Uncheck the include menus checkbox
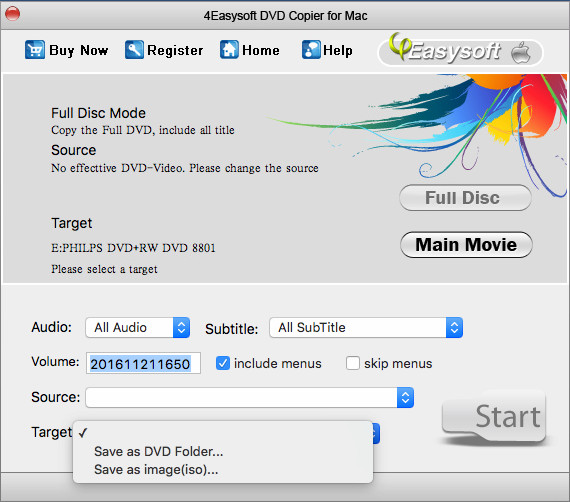Viewport: 570px width, 502px height. pyautogui.click(x=223, y=363)
